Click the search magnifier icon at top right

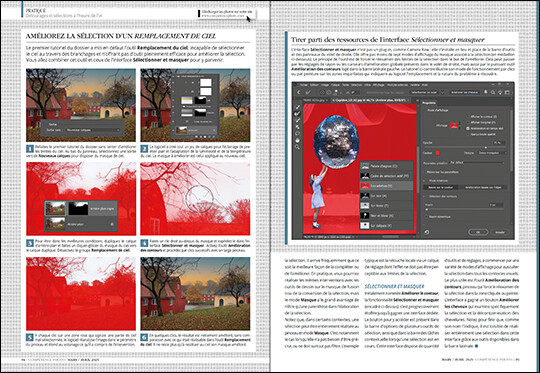[x=492, y=92]
